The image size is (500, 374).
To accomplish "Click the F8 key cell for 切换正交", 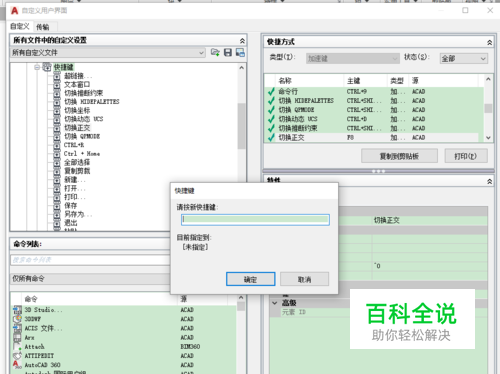I will (350, 137).
